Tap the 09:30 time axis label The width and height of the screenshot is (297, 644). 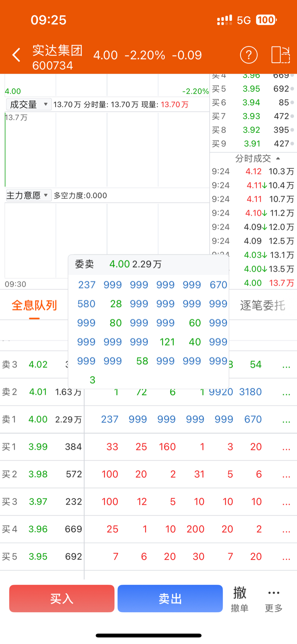15,284
